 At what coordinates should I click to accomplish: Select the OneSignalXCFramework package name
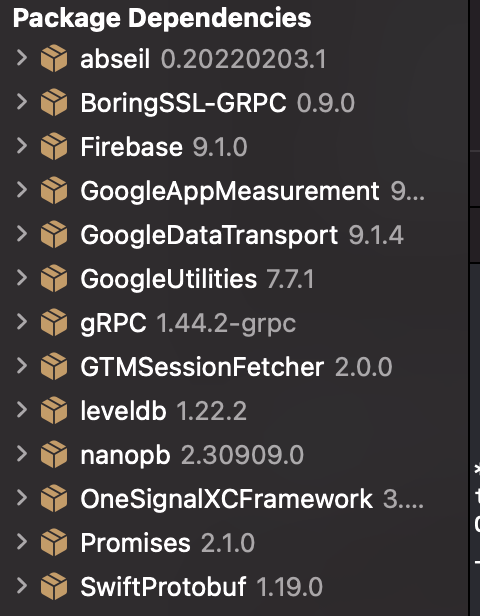[x=227, y=499]
